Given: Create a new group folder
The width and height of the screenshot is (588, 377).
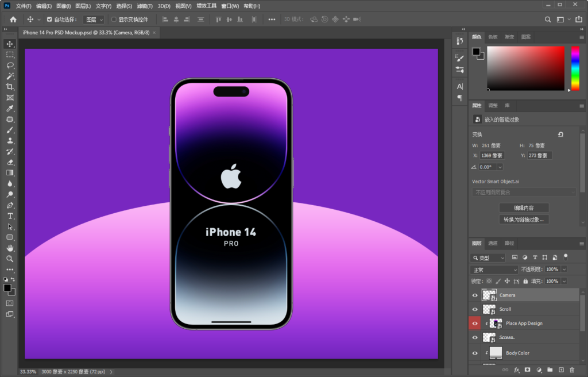Looking at the screenshot, I should tap(550, 370).
